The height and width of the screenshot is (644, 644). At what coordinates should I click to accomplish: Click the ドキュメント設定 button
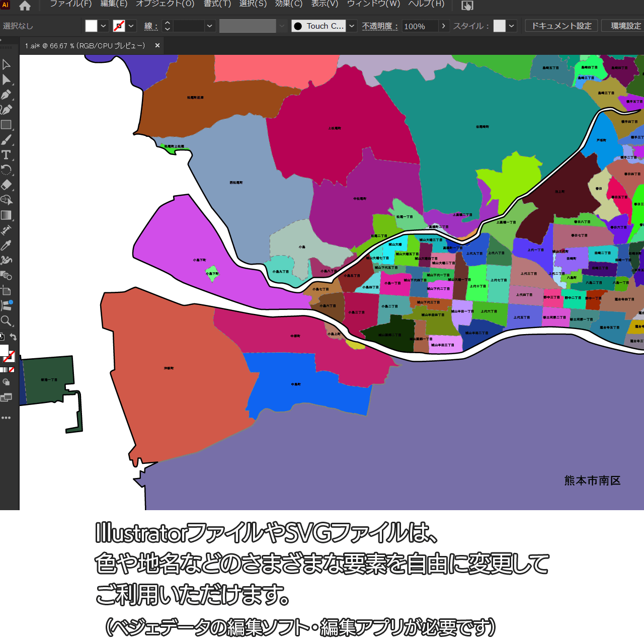click(x=561, y=26)
